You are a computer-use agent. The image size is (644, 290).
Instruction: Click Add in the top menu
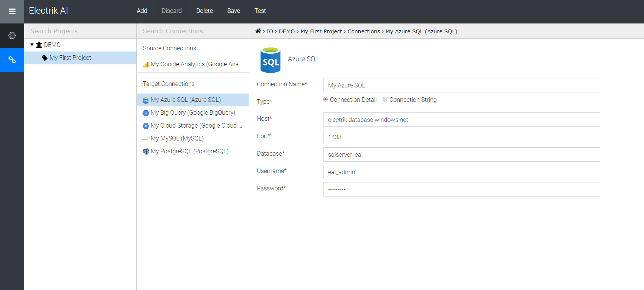142,11
